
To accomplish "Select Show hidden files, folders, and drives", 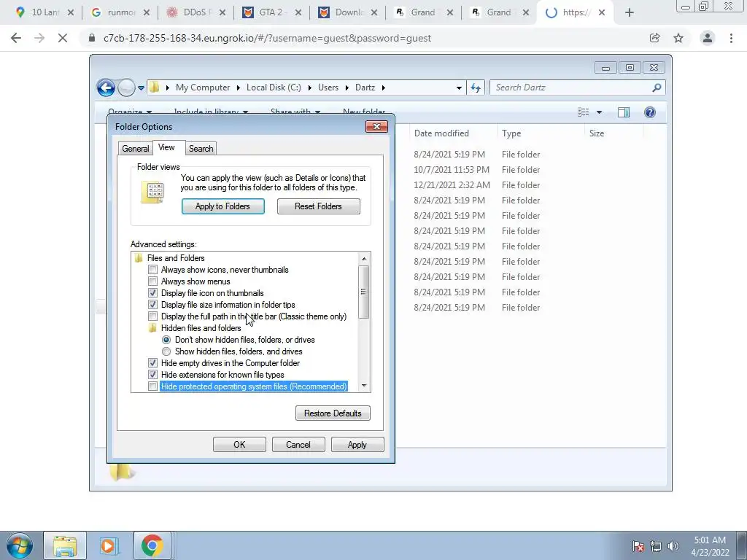I will [x=166, y=351].
